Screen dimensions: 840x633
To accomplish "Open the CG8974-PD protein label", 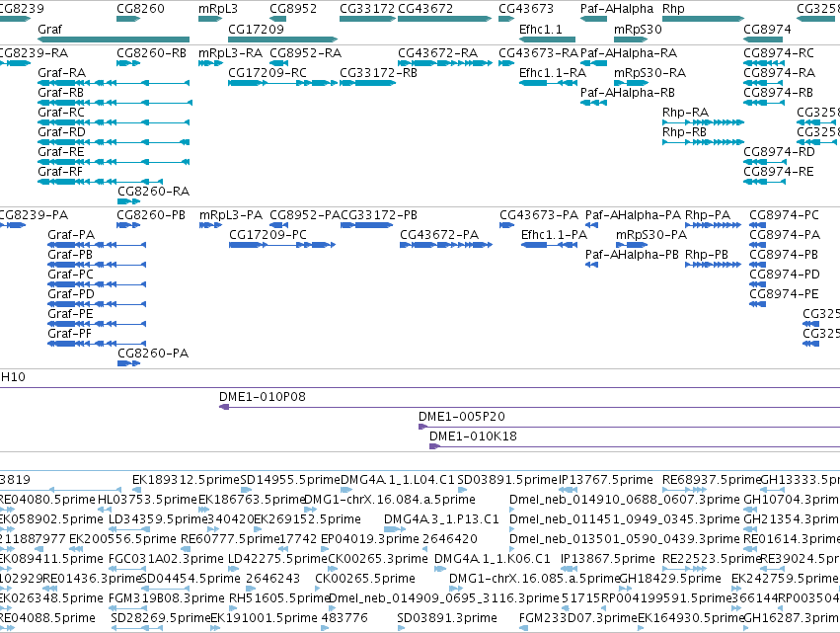I will click(x=785, y=275).
